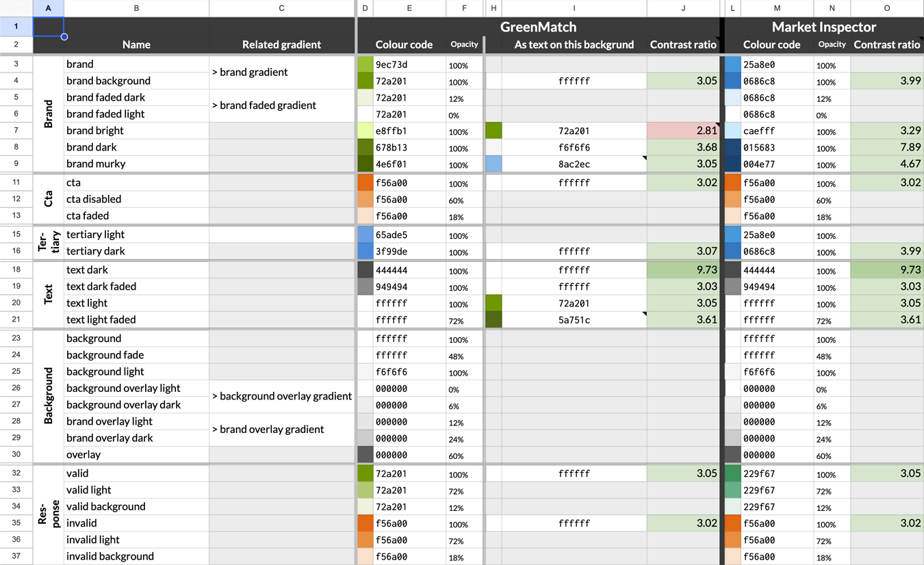Click the 5a751c text colour cell
Image resolution: width=924 pixels, height=565 pixels.
[574, 320]
